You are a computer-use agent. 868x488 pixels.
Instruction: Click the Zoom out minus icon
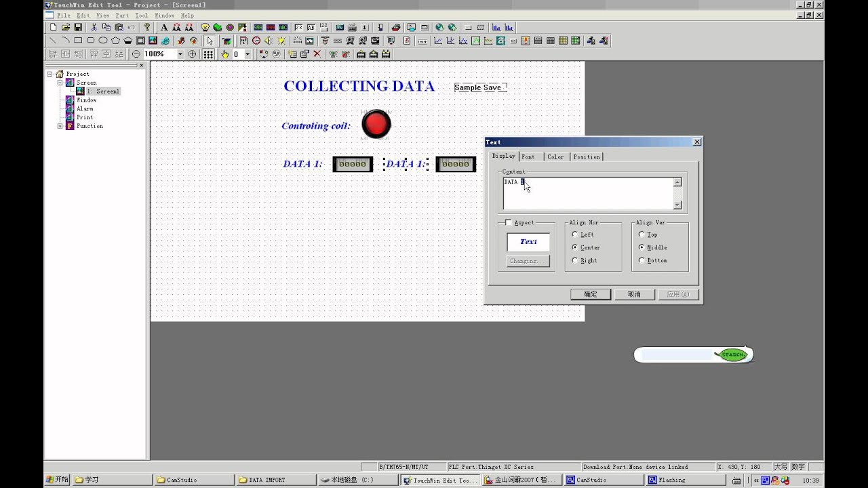click(x=136, y=54)
